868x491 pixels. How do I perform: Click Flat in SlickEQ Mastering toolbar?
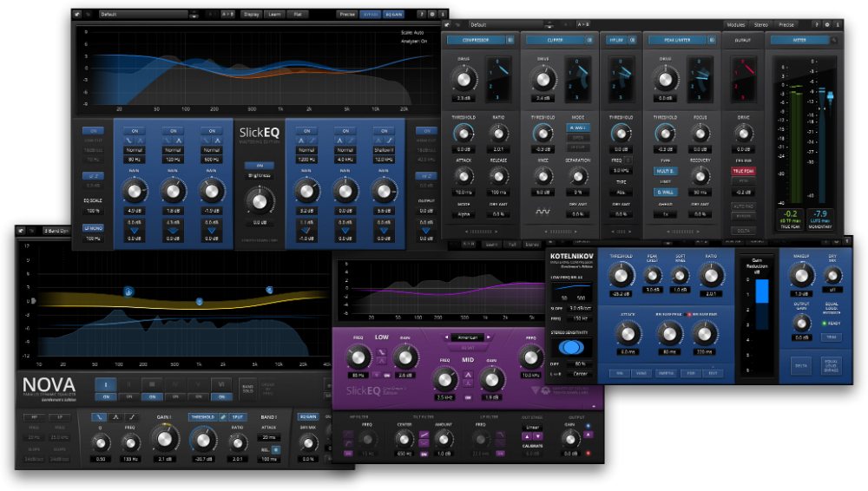pos(298,15)
